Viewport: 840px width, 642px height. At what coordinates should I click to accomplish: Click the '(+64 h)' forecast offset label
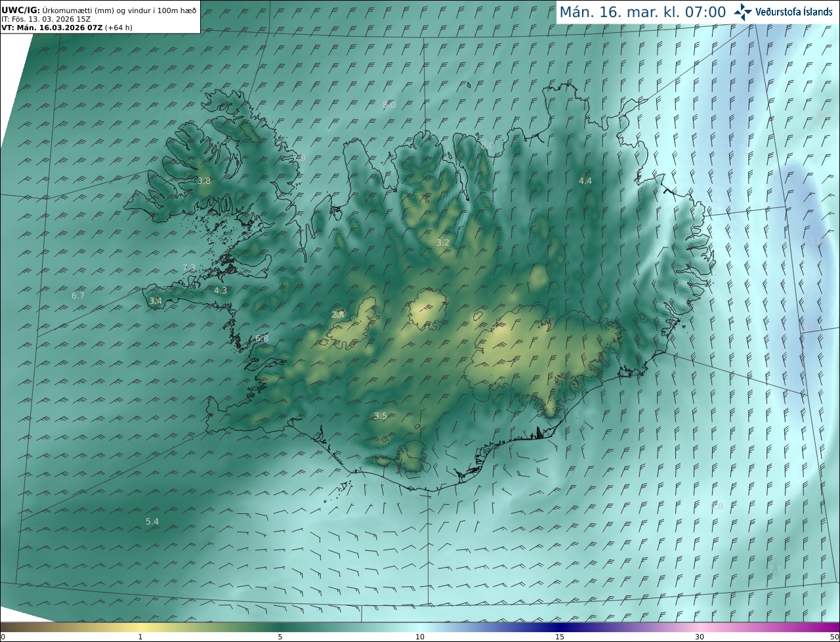coord(119,28)
